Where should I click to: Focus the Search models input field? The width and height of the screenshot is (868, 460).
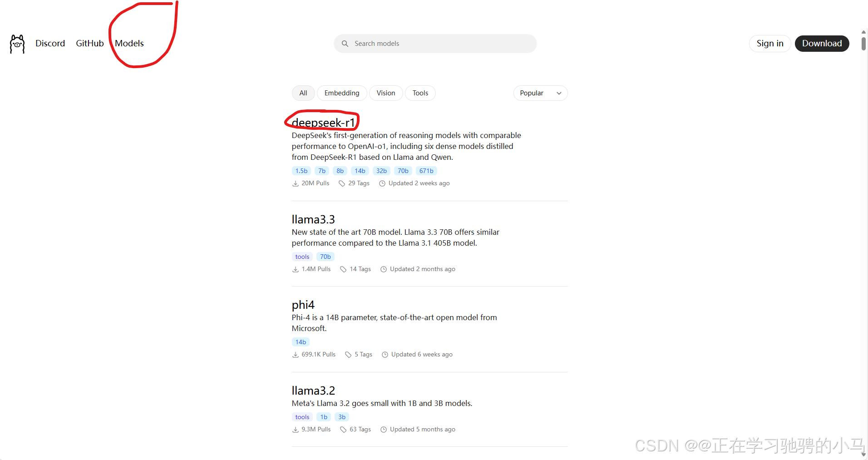pyautogui.click(x=435, y=44)
